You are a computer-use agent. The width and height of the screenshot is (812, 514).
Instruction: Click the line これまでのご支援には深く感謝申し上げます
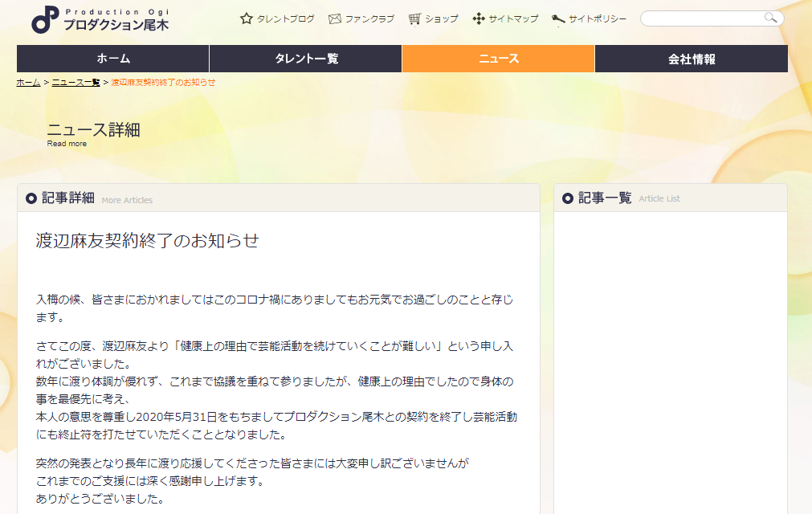point(150,481)
